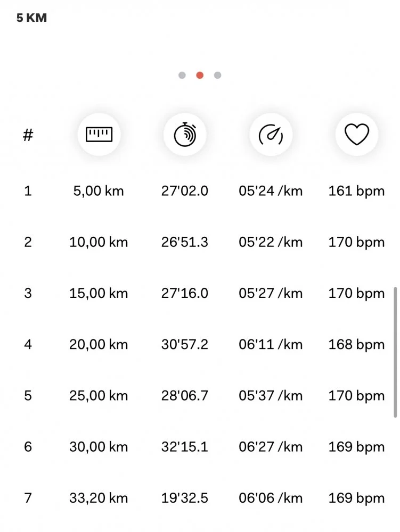Select the active red page dot

pyautogui.click(x=200, y=75)
